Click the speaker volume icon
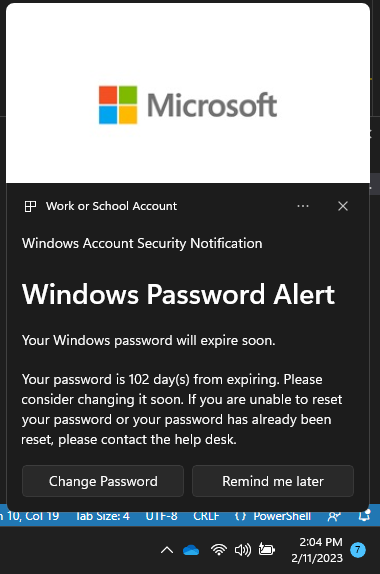The height and width of the screenshot is (574, 380). [x=243, y=550]
